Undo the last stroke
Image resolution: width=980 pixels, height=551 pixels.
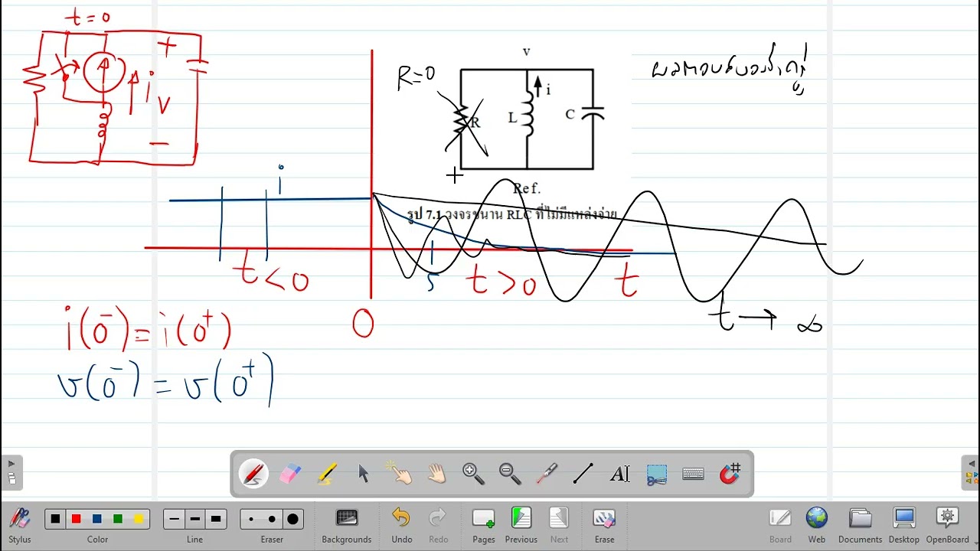click(401, 525)
